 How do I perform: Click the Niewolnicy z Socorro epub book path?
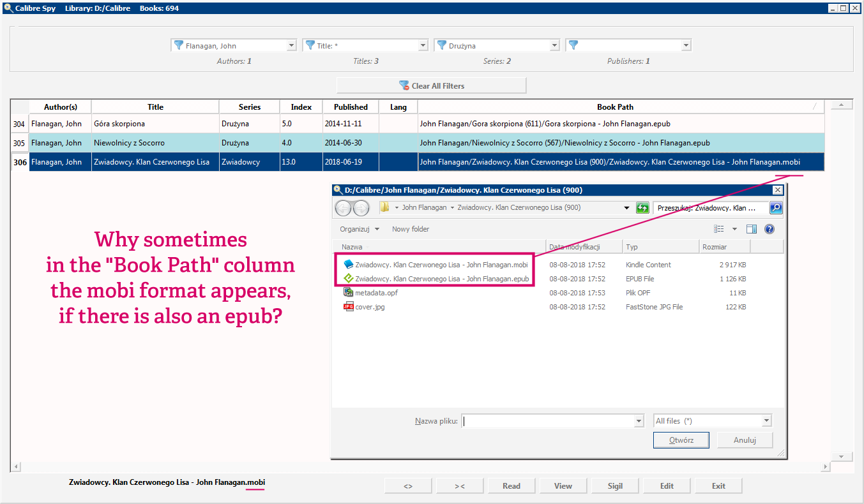(621, 143)
